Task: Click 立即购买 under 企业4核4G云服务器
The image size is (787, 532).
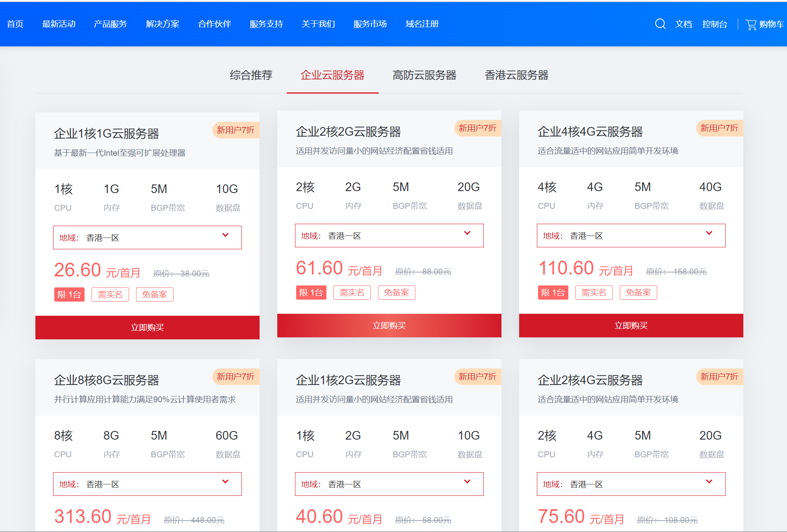Action: point(630,325)
